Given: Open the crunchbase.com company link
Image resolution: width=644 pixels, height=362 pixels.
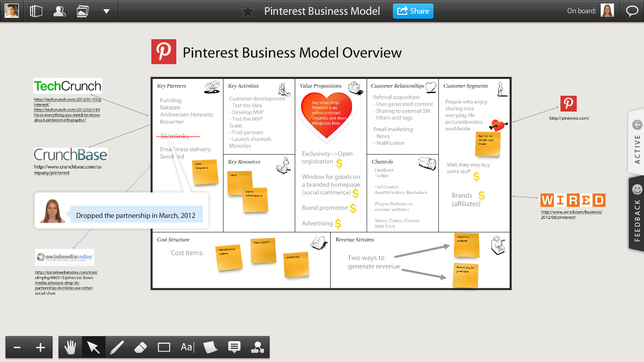Looking at the screenshot, I should pyautogui.click(x=68, y=170).
